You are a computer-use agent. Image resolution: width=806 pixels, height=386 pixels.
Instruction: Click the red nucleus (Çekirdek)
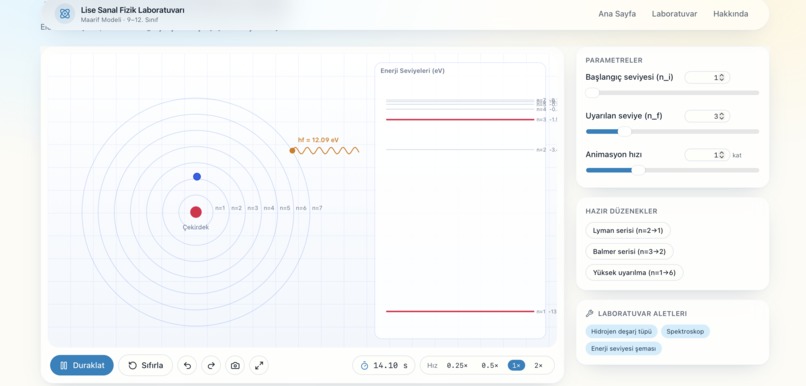tap(196, 212)
